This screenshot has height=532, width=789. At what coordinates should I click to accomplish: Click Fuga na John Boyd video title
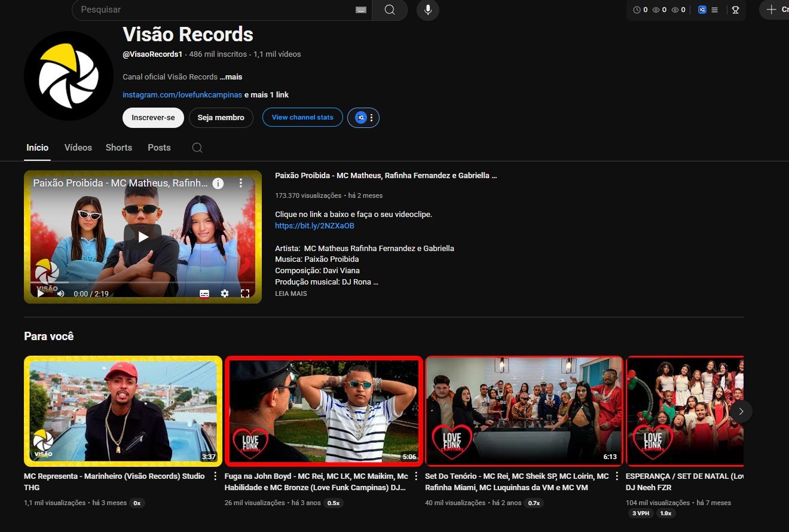316,482
